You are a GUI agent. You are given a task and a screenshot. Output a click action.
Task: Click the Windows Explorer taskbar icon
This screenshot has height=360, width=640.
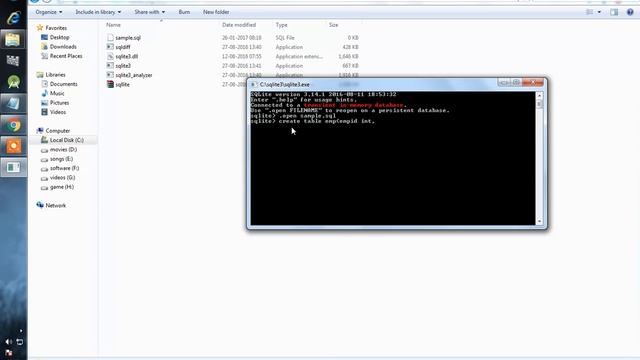13,40
